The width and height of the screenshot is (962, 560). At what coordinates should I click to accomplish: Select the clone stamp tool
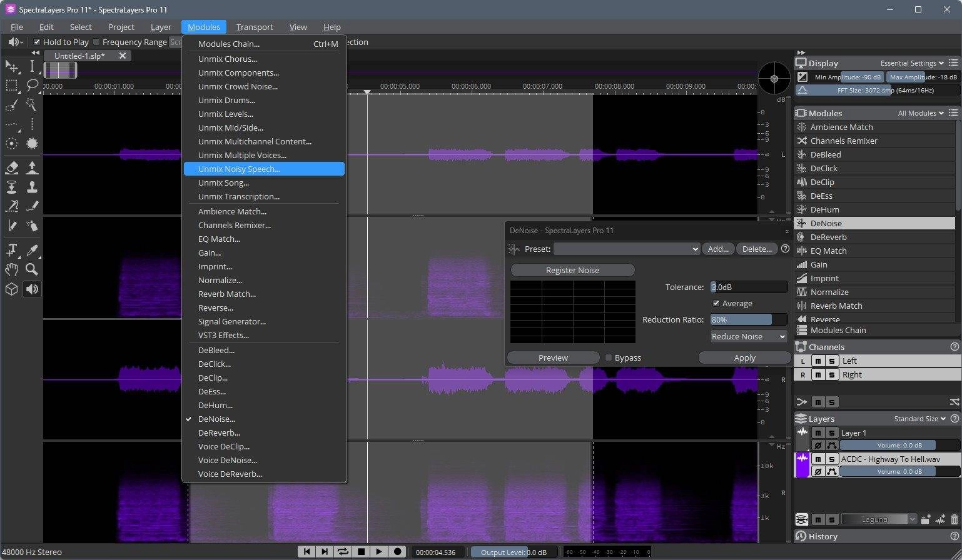32,187
